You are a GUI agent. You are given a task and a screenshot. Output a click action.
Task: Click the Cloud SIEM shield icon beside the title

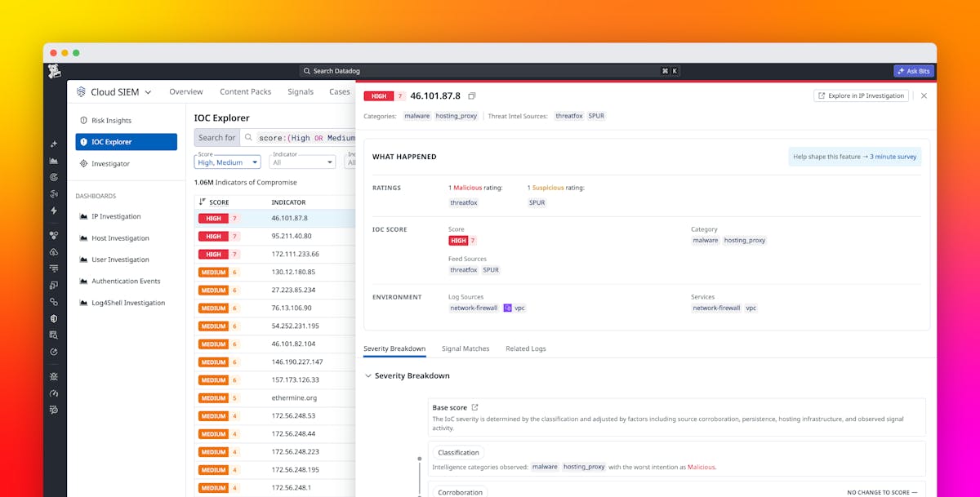[x=82, y=91]
